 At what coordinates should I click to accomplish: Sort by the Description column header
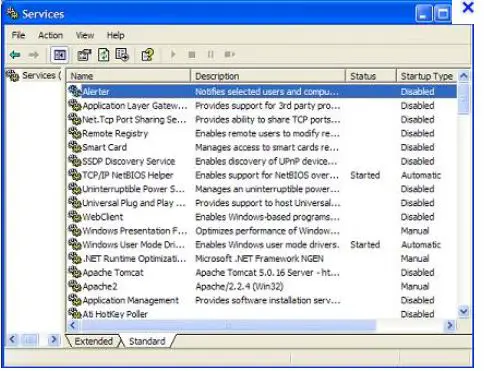(268, 76)
